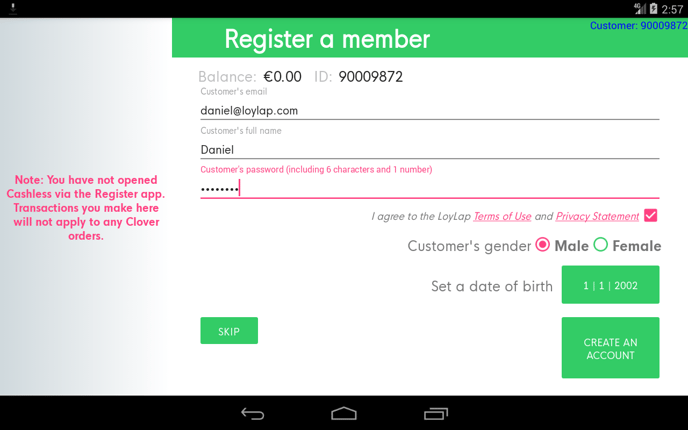This screenshot has width=688, height=430.
Task: Uncheck the Terms of Use agreement checkbox
Action: pos(651,215)
